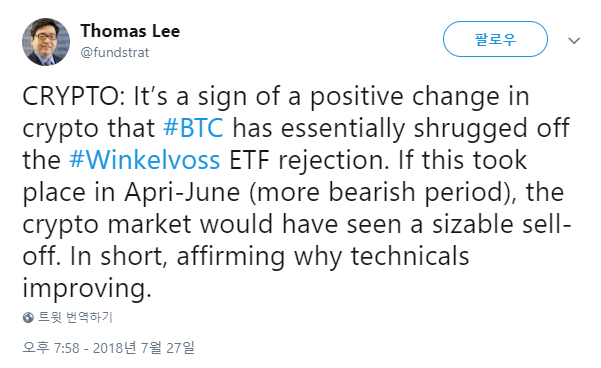Open the #BTC hashtag
Viewport: 601px width, 368px height.
(193, 128)
